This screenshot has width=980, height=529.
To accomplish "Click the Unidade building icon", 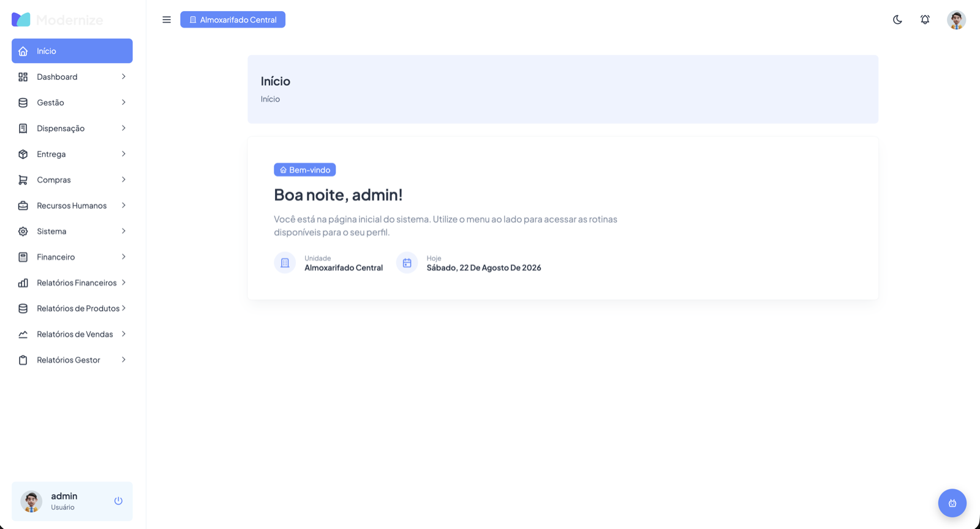I will [285, 262].
